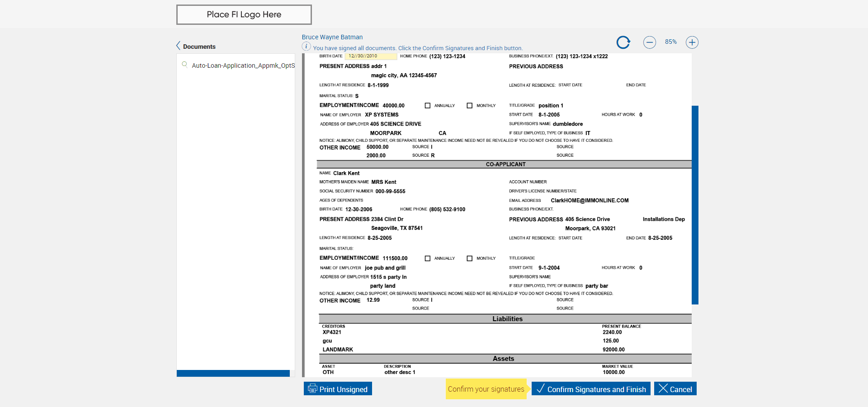This screenshot has height=407, width=868.
Task: Click the magnifier icon beside Auto-Loan-Application document
Action: (184, 65)
